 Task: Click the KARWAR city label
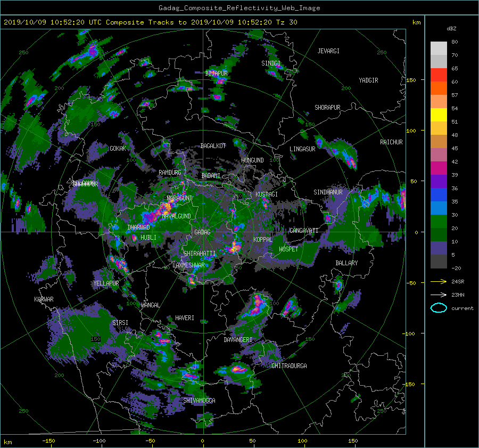click(x=44, y=299)
